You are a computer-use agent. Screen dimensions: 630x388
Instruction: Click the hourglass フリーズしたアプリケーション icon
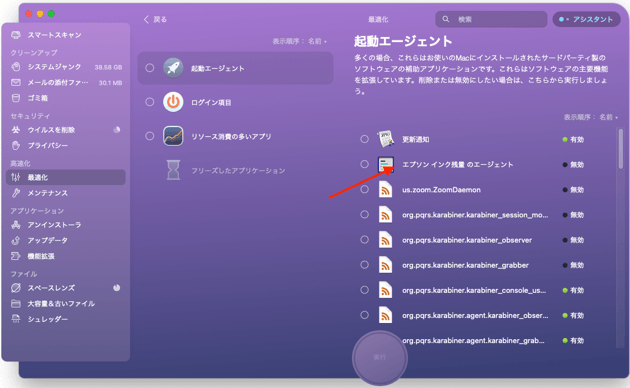173,170
